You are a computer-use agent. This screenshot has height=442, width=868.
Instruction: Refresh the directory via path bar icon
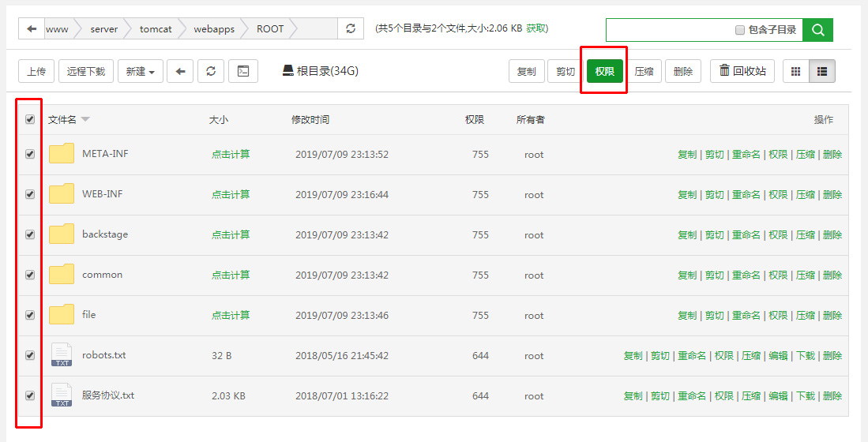click(x=351, y=29)
